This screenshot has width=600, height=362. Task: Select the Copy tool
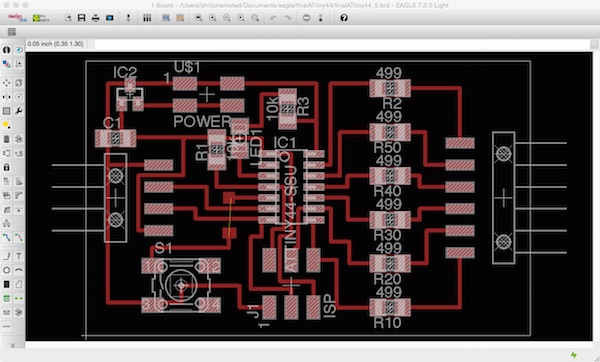[18, 83]
